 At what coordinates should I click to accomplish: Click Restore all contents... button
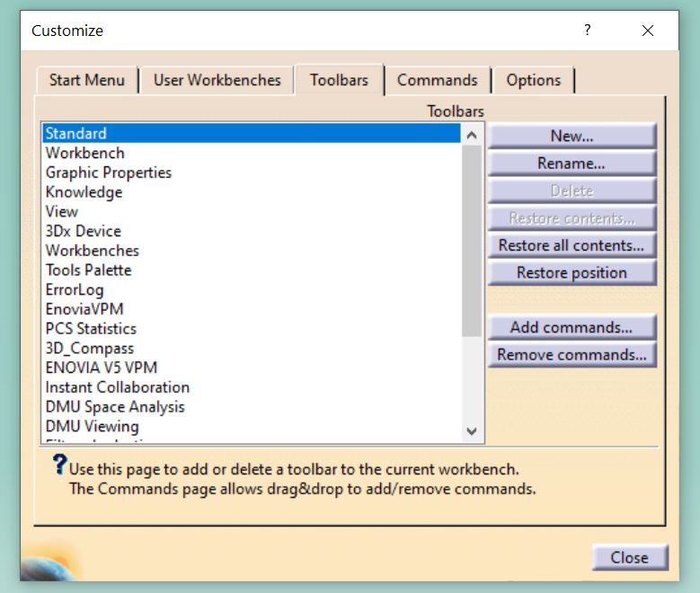point(572,245)
